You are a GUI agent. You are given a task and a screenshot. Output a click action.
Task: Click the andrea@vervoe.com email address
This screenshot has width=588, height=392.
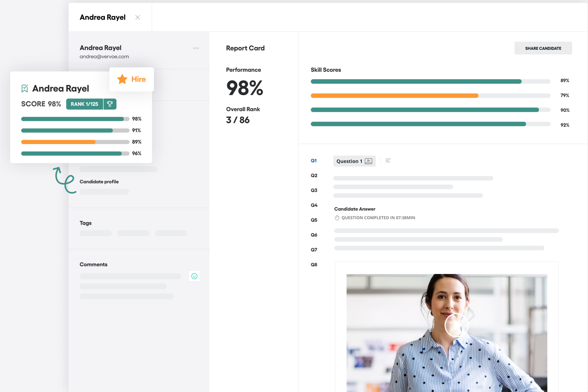pos(104,57)
